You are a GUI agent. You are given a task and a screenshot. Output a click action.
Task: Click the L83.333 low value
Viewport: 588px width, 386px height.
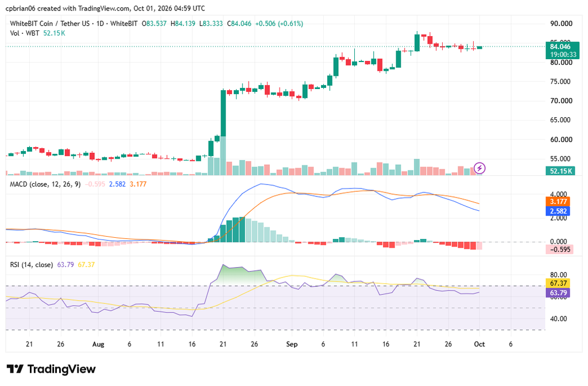[x=211, y=24]
